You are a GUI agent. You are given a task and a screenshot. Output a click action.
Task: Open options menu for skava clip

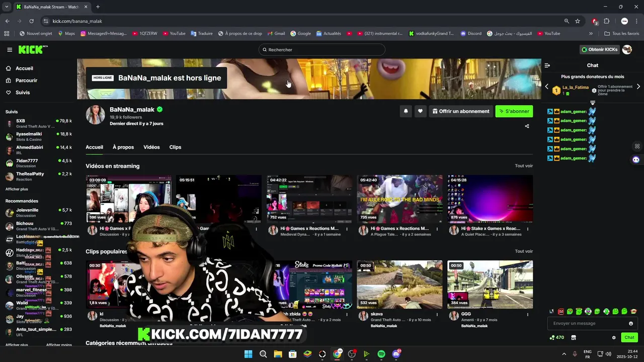point(437,315)
